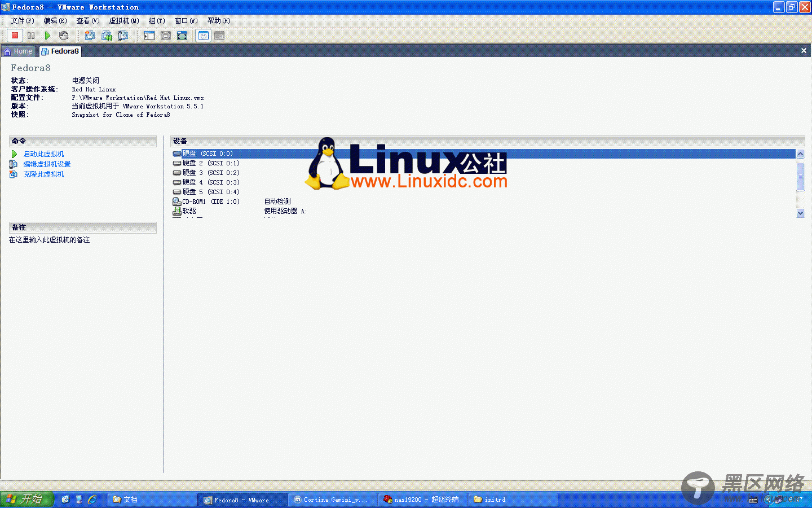
Task: Click the 命令 section header
Action: click(83, 141)
